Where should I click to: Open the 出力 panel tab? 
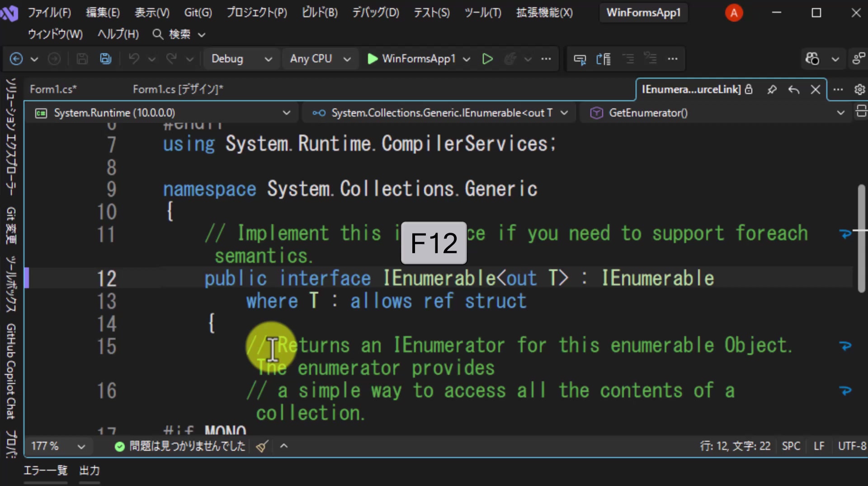(x=90, y=471)
